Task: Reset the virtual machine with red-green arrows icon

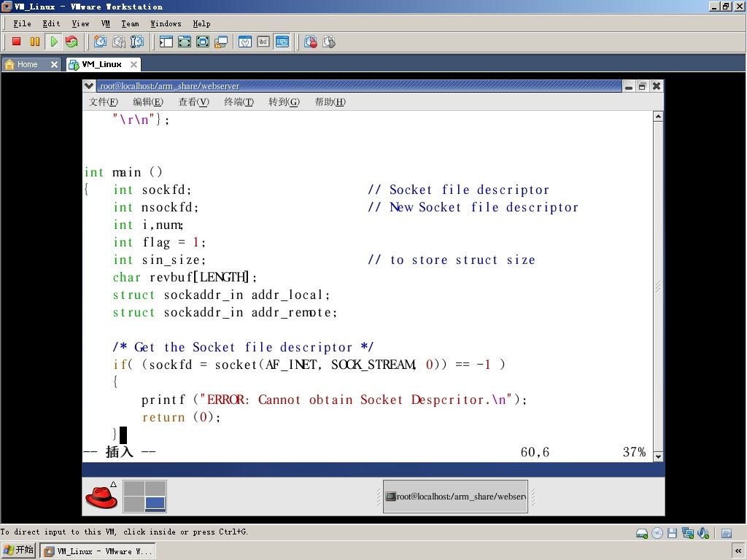Action: [x=71, y=42]
